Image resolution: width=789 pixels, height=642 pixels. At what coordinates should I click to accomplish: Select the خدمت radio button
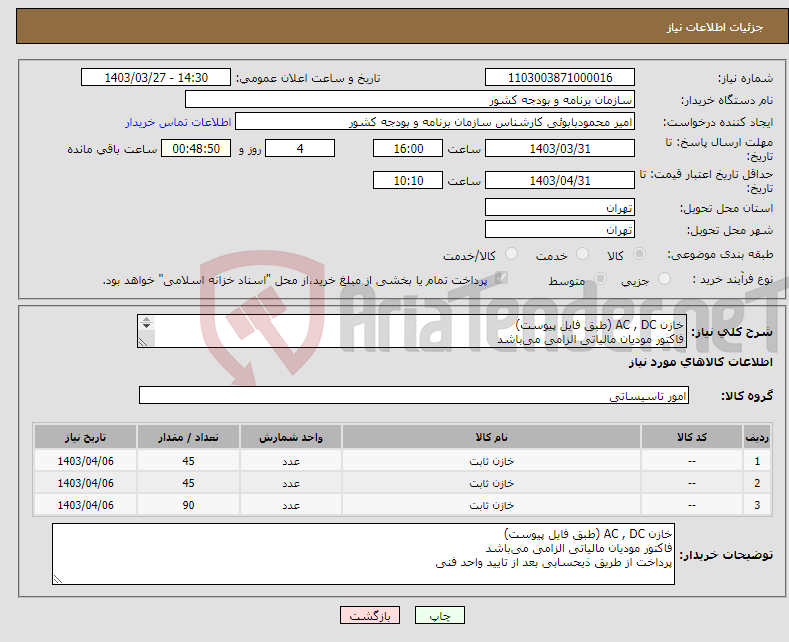click(x=582, y=254)
